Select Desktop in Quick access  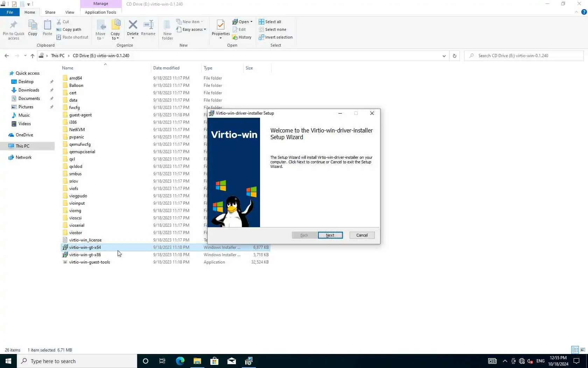point(26,82)
